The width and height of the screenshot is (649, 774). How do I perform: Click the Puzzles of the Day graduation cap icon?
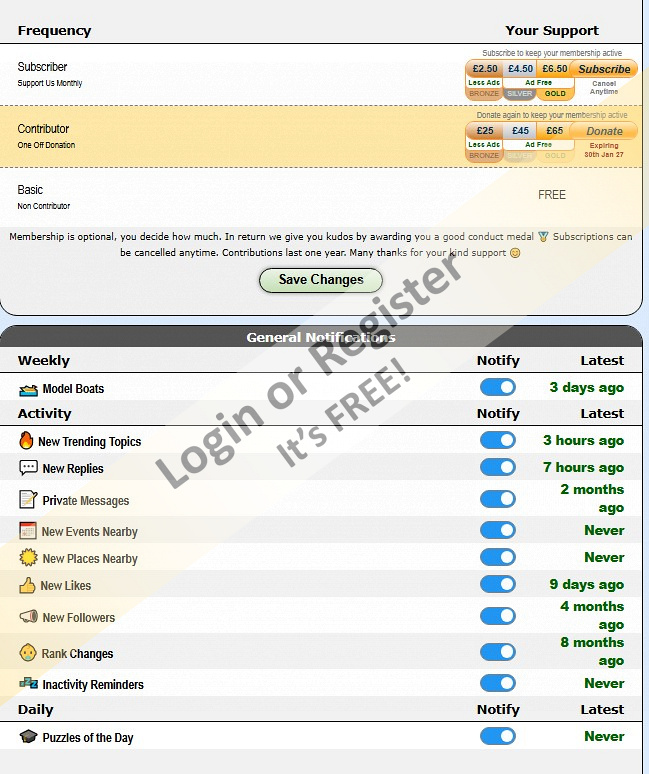point(28,737)
